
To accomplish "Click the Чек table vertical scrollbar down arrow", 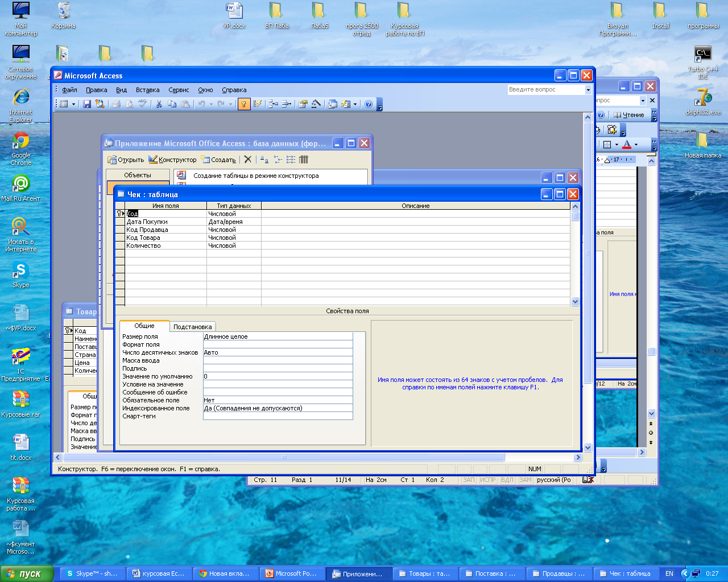I will click(x=575, y=302).
